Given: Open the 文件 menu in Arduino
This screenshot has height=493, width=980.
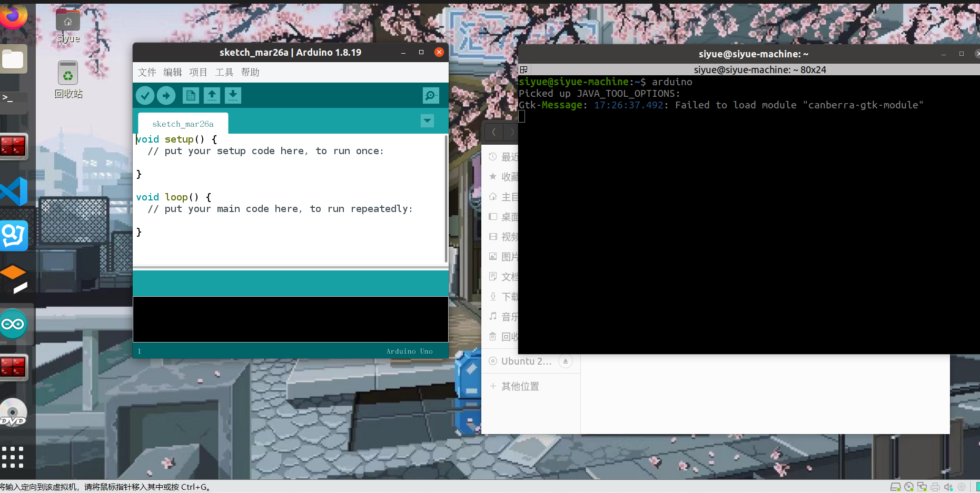Looking at the screenshot, I should (147, 72).
